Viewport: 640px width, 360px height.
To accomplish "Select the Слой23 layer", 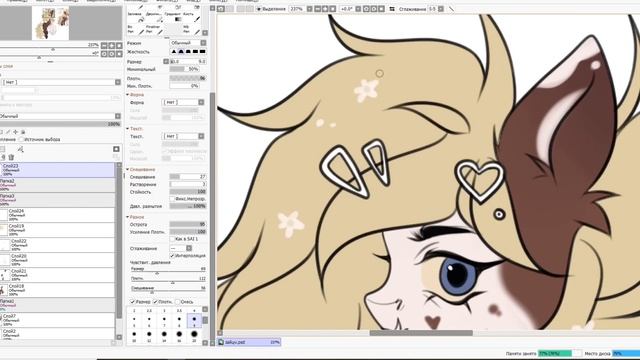I will [58, 170].
